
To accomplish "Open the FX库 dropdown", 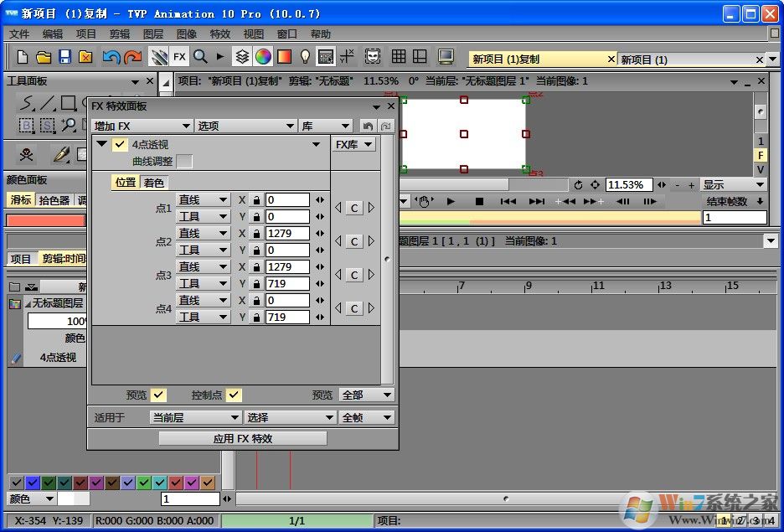I will (x=353, y=143).
